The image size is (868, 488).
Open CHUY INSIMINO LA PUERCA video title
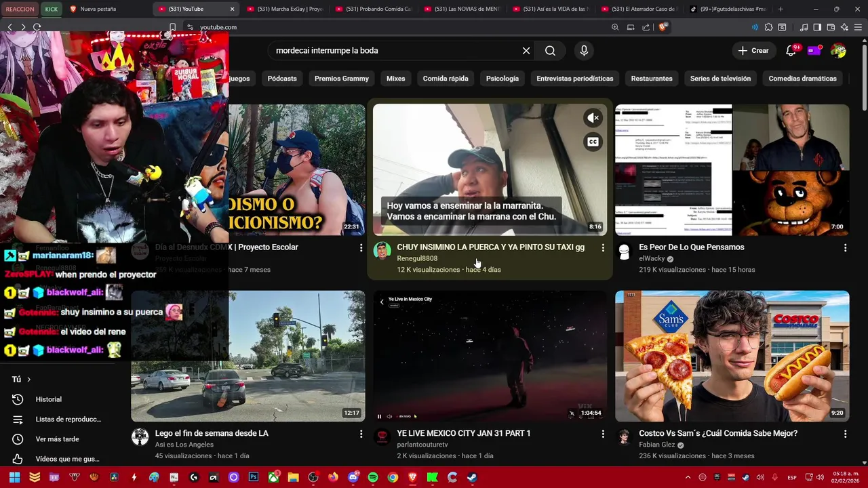point(491,247)
